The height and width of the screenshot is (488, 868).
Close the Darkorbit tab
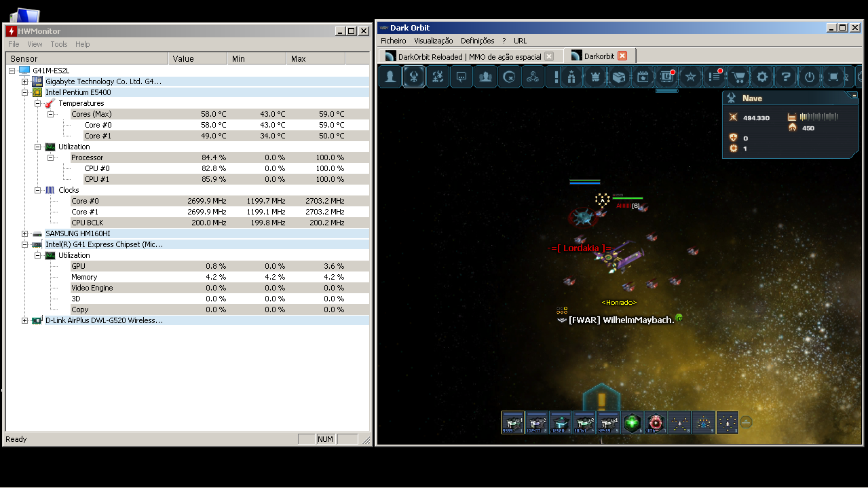click(622, 56)
